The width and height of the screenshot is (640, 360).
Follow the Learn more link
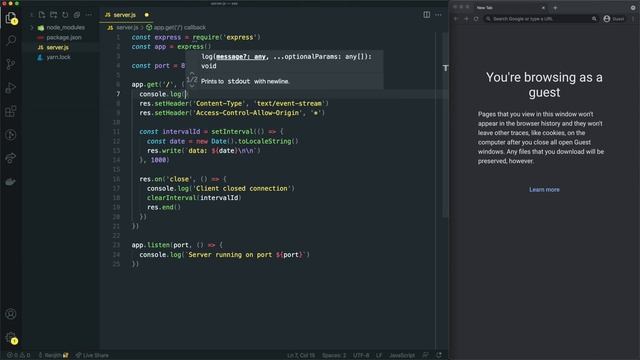pyautogui.click(x=544, y=189)
